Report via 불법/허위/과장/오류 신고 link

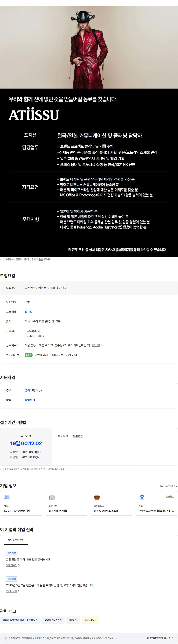(159, 638)
